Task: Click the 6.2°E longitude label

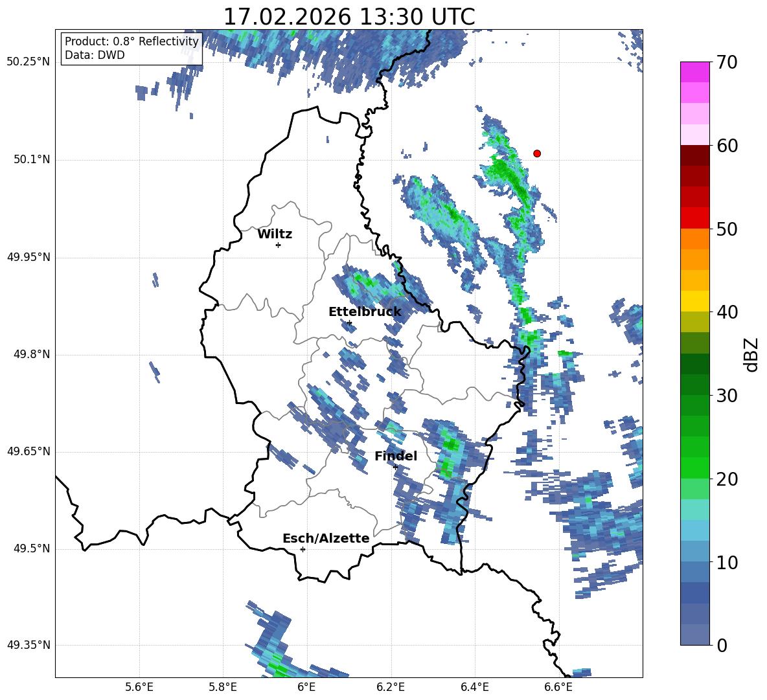Action: coord(391,687)
